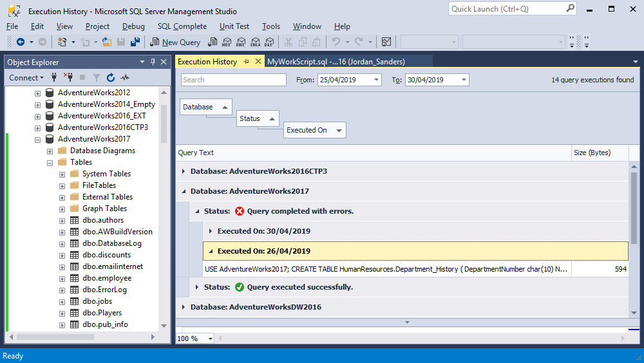Click the Execution History vertical scrollbar thumb
The width and height of the screenshot is (644, 363).
pyautogui.click(x=634, y=207)
